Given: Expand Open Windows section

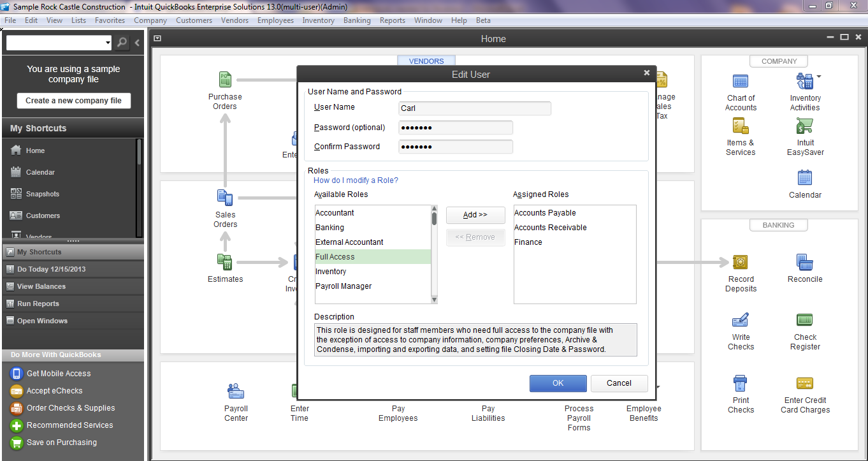Looking at the screenshot, I should click(73, 321).
